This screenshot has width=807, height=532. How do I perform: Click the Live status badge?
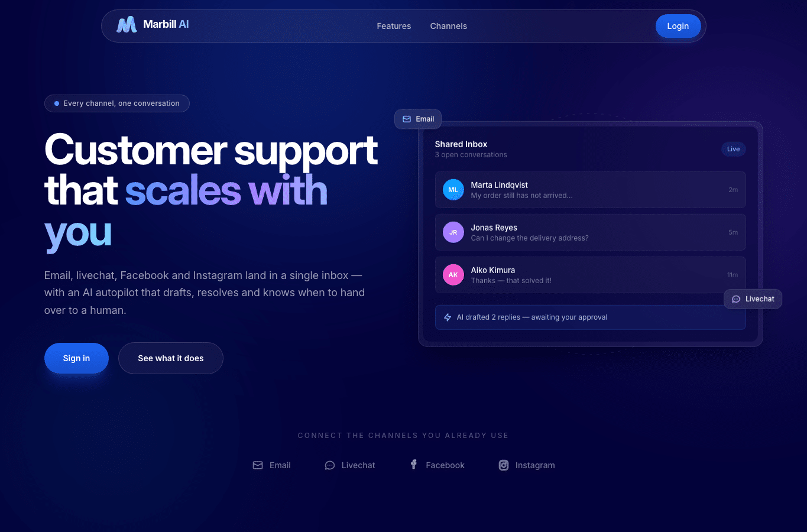coord(734,149)
